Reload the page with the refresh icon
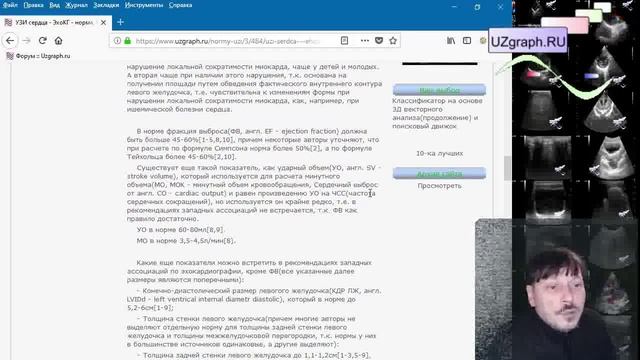Screen dimensions: 640x360 click(x=42, y=40)
